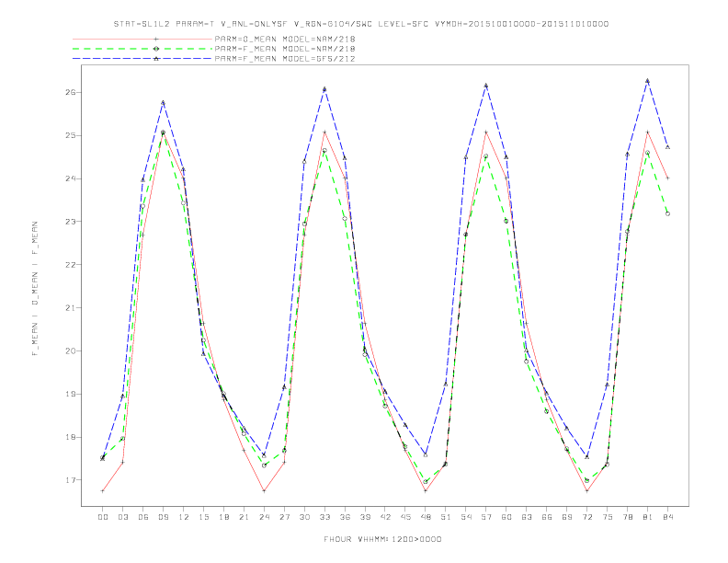Click x-axis forecast hour label 66
The image size is (728, 563).
[547, 517]
